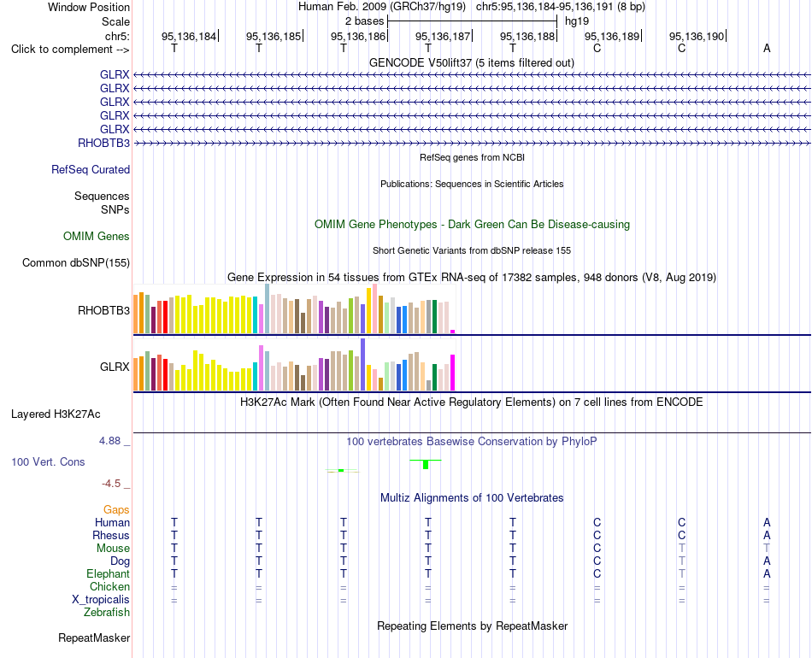Open the 100 Vert. Cons track label

click(x=48, y=461)
